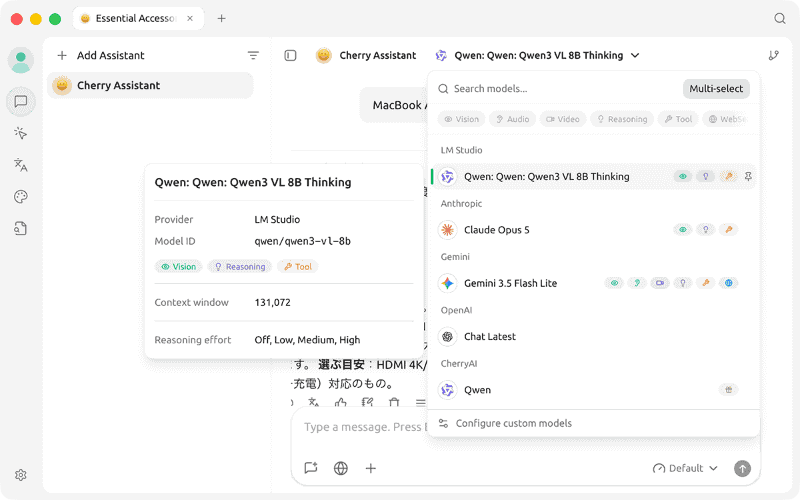Open the file search sidebar icon

[21, 228]
